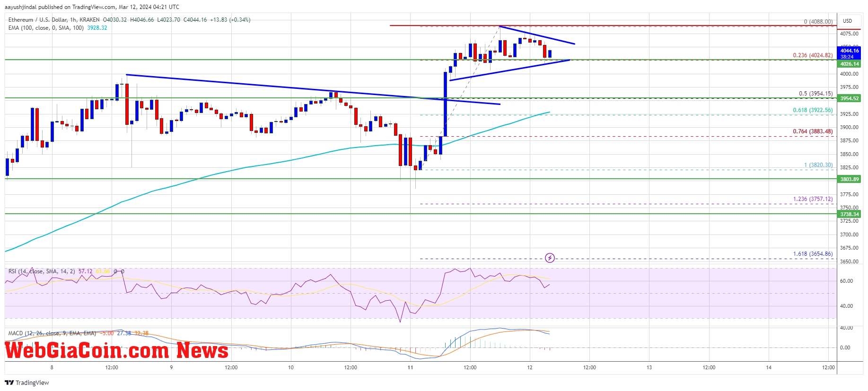Click the MACD axis value 0.00
Viewport: 868px width, 391px height.
[845, 348]
